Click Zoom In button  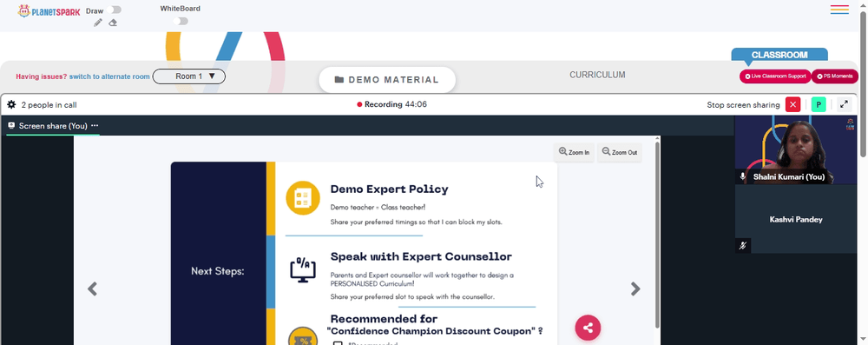click(x=574, y=152)
